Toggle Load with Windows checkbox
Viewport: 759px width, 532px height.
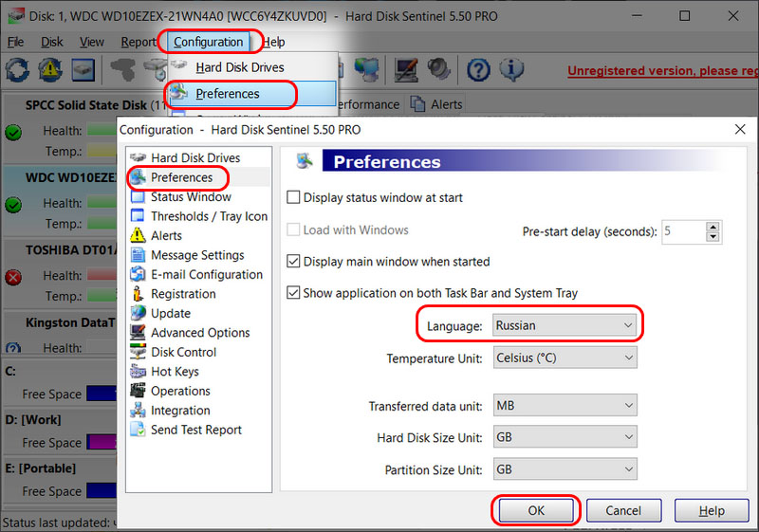pyautogui.click(x=293, y=229)
